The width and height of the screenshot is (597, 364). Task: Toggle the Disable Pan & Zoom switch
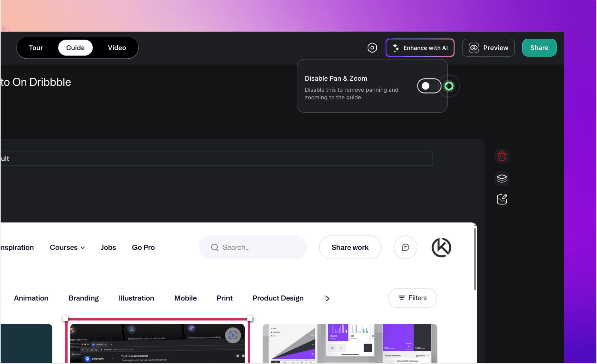click(429, 86)
